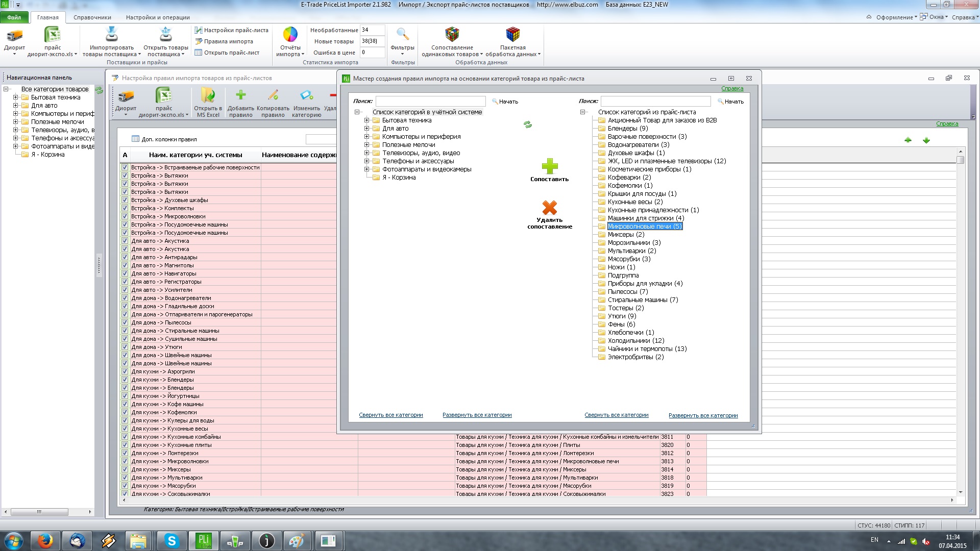Click Свернуть все категории under system list

pyautogui.click(x=391, y=415)
